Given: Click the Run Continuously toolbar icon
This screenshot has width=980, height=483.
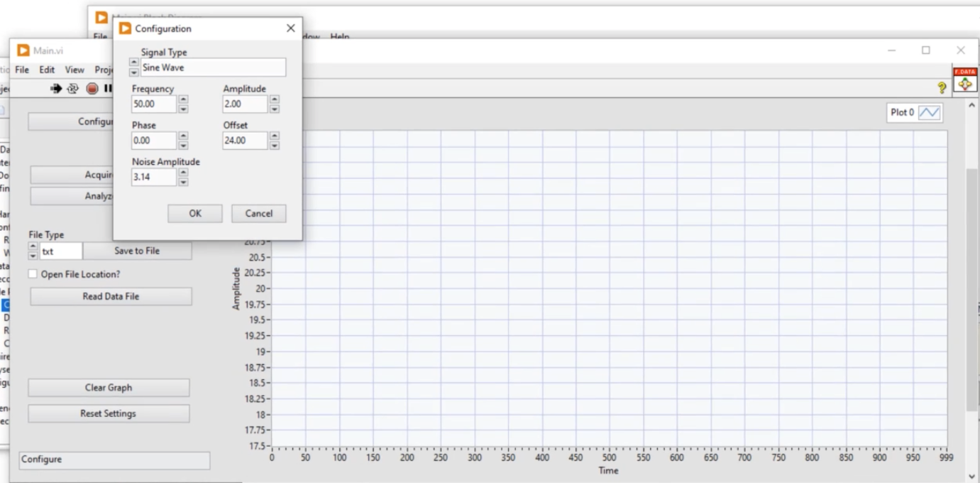Looking at the screenshot, I should (72, 89).
